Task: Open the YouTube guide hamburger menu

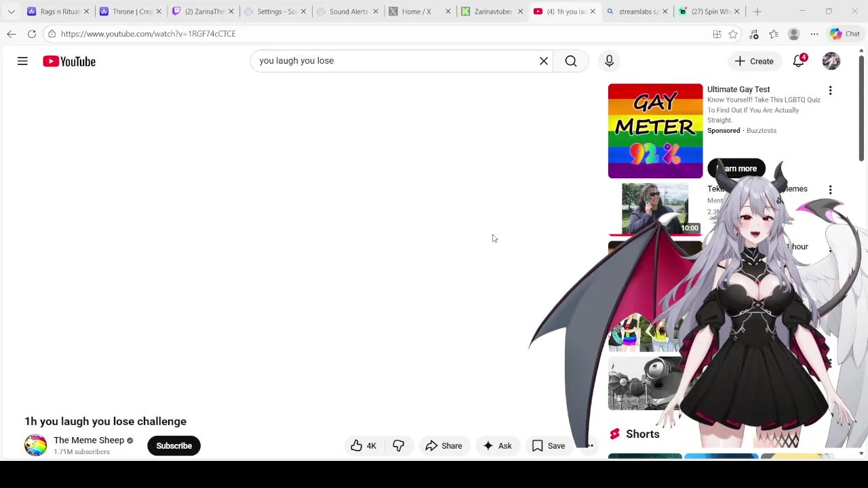Action: 22,61
